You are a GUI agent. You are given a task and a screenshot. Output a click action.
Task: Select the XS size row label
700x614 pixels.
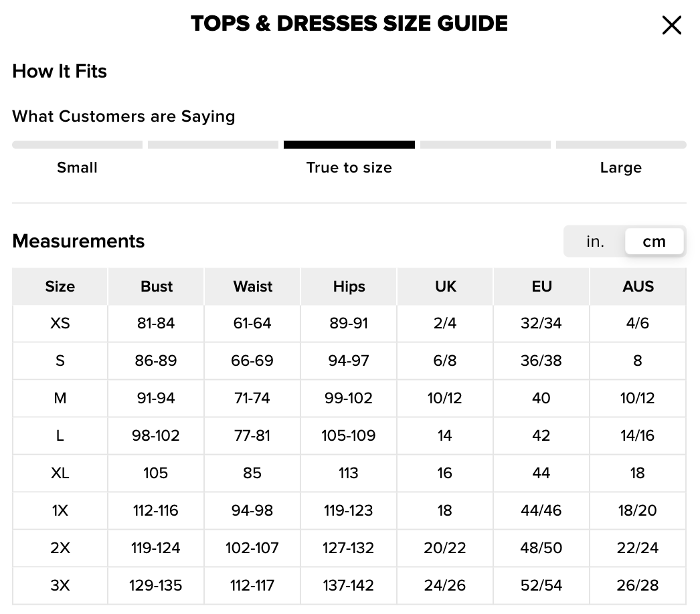pos(60,324)
